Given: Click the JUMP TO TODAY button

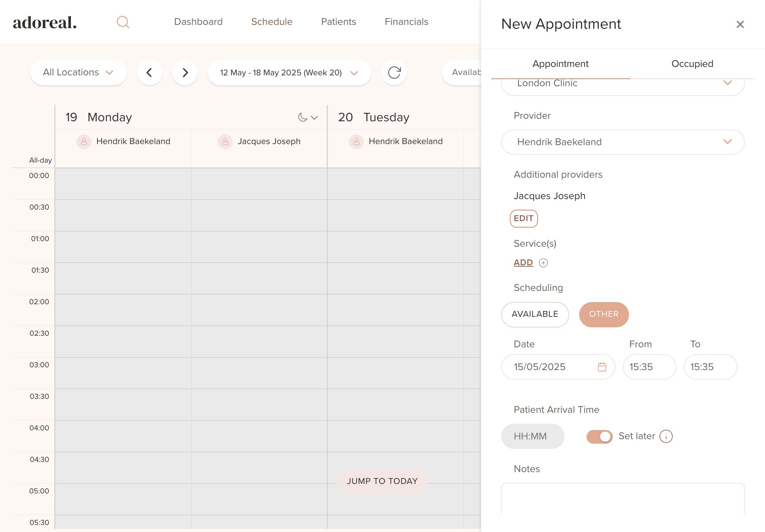Looking at the screenshot, I should (382, 481).
